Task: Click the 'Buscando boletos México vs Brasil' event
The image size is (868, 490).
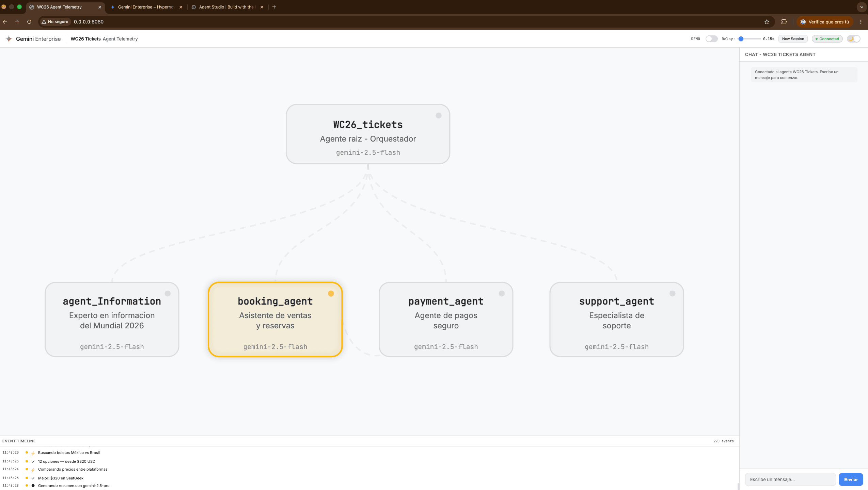Action: coord(69,453)
